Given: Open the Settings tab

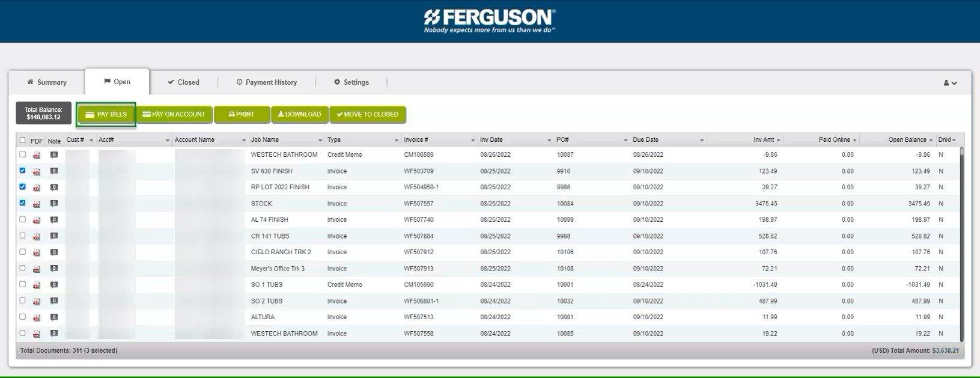Looking at the screenshot, I should pos(352,82).
